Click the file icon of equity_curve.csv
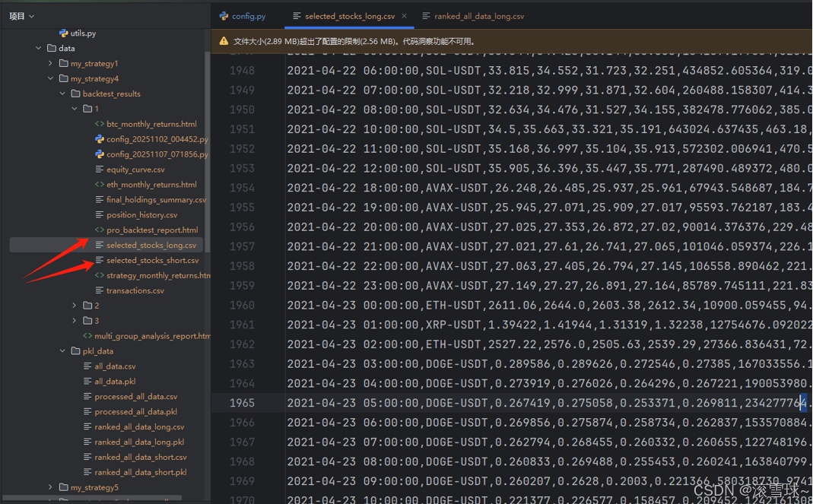The width and height of the screenshot is (813, 504). (x=100, y=170)
